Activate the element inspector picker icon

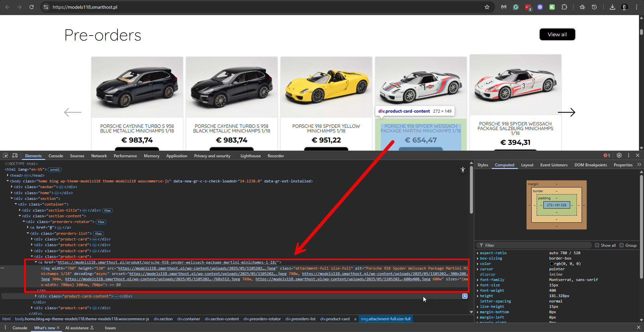[5, 156]
